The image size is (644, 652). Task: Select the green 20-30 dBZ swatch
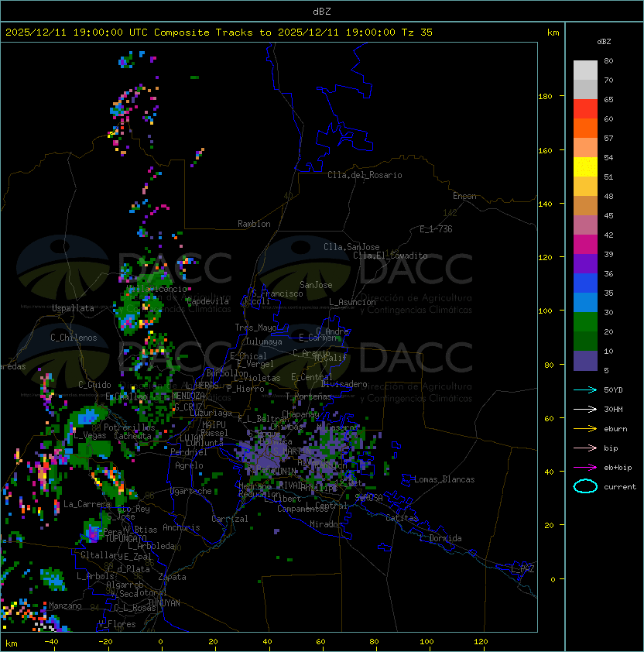pyautogui.click(x=585, y=322)
